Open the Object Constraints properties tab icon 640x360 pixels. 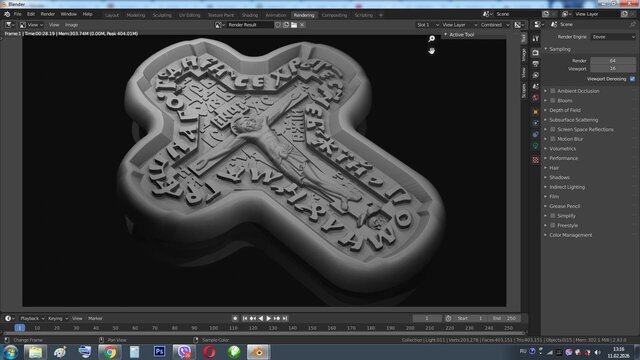(x=536, y=134)
